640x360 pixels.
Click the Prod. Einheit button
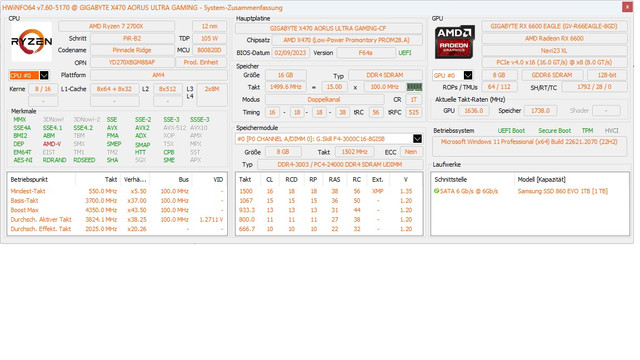click(x=201, y=62)
